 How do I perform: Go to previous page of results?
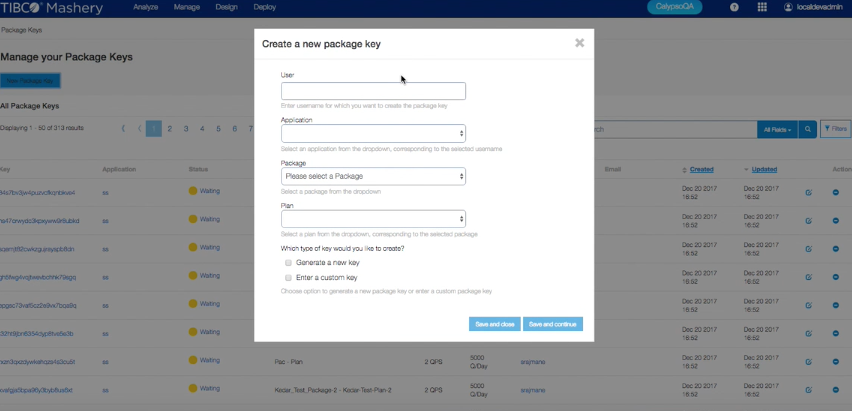click(139, 129)
